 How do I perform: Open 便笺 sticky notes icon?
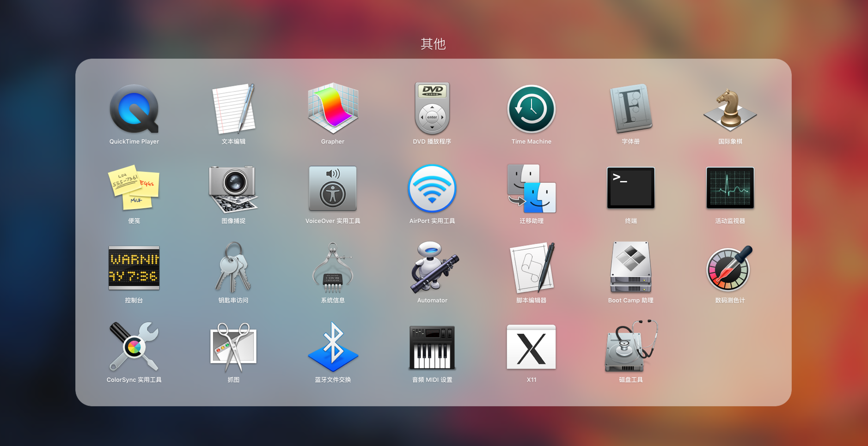click(134, 187)
